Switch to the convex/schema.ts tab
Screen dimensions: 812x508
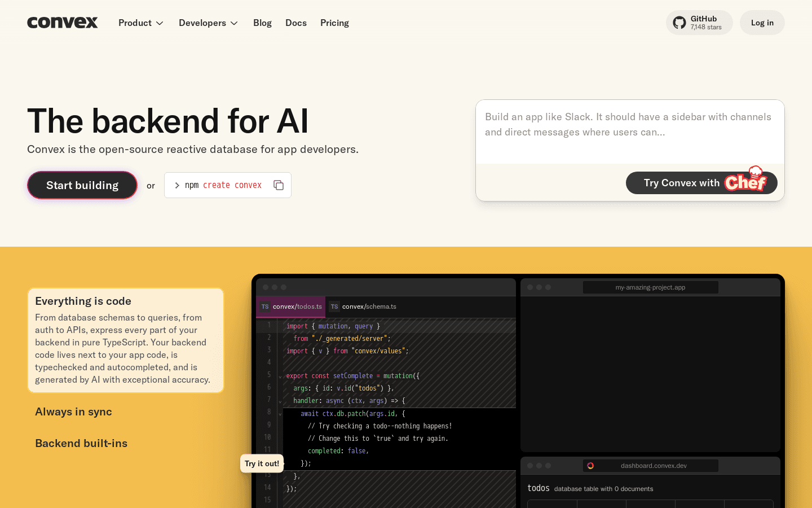point(364,306)
